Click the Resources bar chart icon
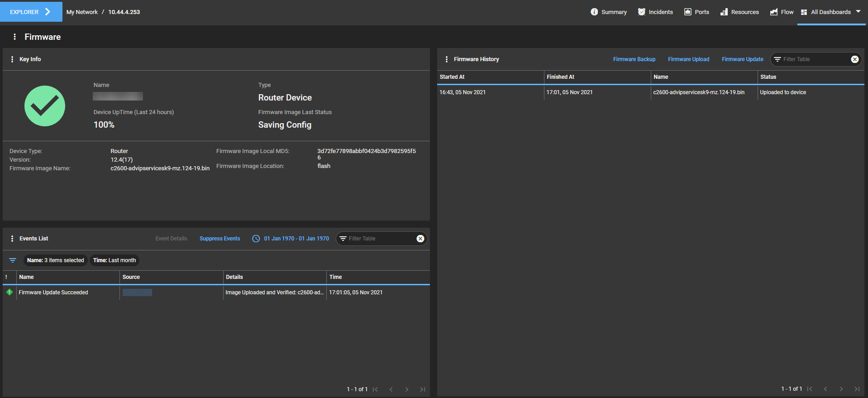 click(x=724, y=12)
